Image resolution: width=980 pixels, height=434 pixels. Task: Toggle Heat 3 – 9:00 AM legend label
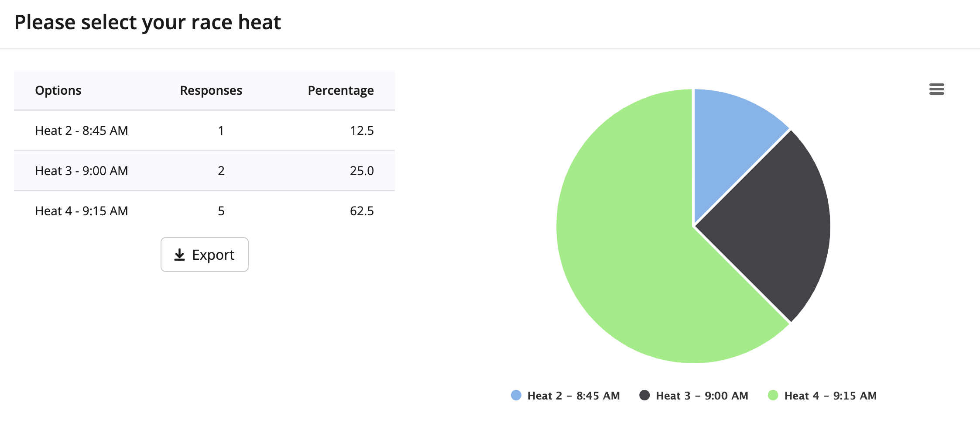(702, 396)
